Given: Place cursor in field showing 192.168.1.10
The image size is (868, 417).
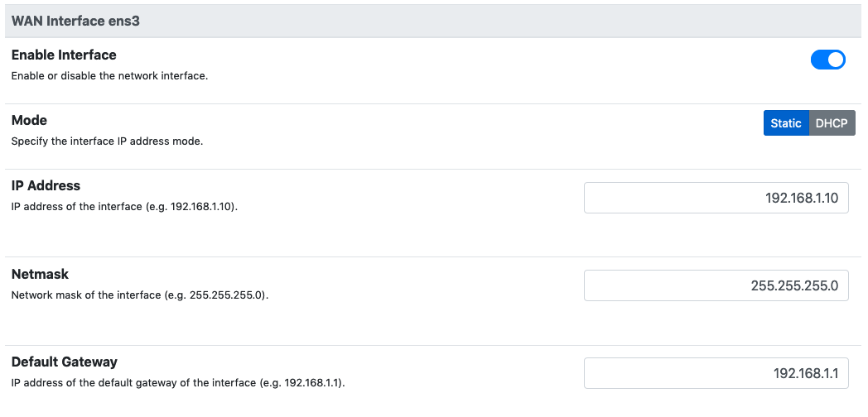Looking at the screenshot, I should pos(716,198).
